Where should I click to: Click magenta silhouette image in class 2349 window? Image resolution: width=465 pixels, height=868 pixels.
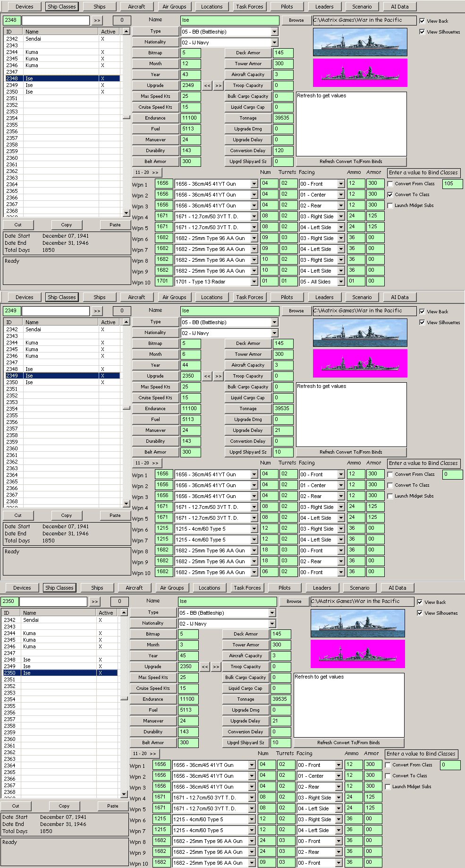pos(360,363)
